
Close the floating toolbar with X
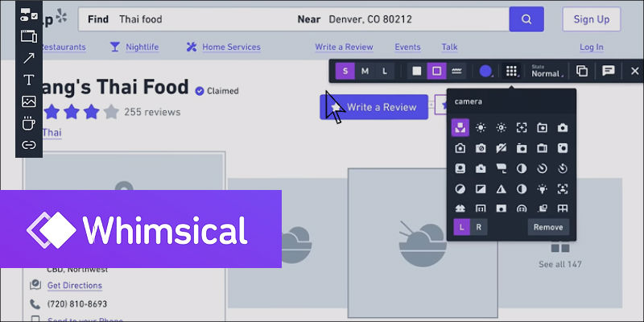[634, 71]
